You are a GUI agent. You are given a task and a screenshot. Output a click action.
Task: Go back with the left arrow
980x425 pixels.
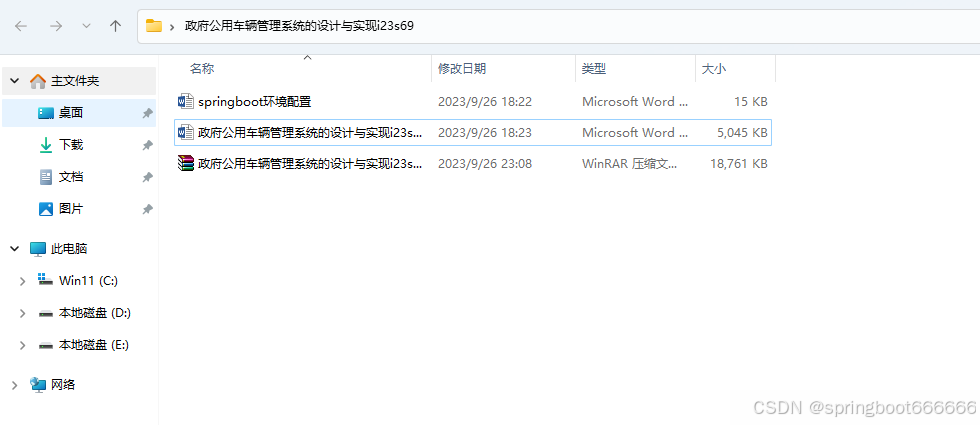click(x=21, y=26)
